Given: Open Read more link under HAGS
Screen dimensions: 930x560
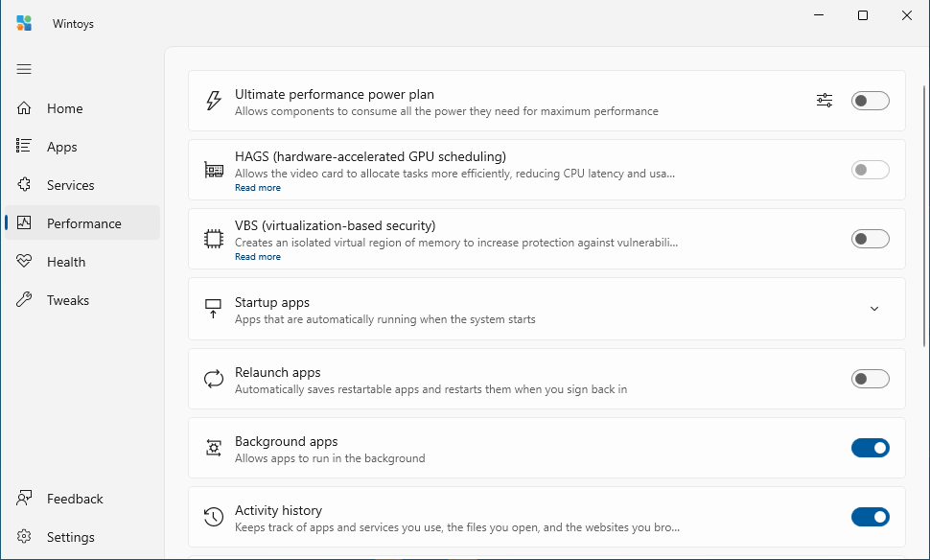Looking at the screenshot, I should tap(257, 187).
